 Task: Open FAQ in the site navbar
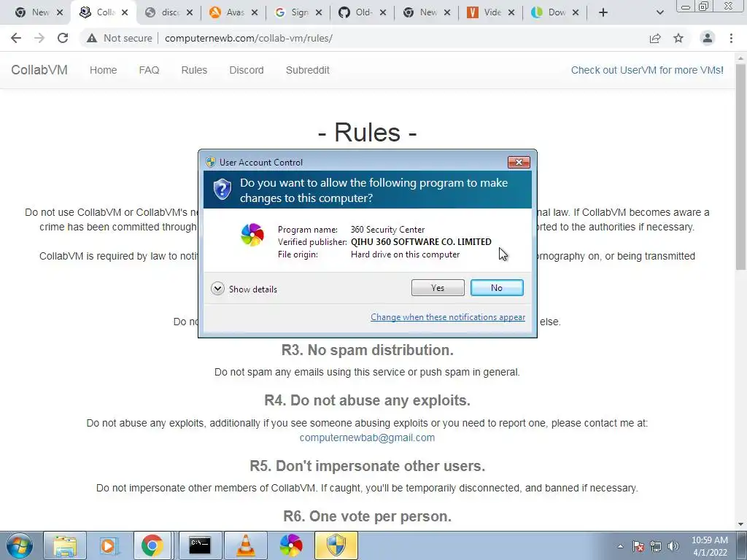coord(149,70)
